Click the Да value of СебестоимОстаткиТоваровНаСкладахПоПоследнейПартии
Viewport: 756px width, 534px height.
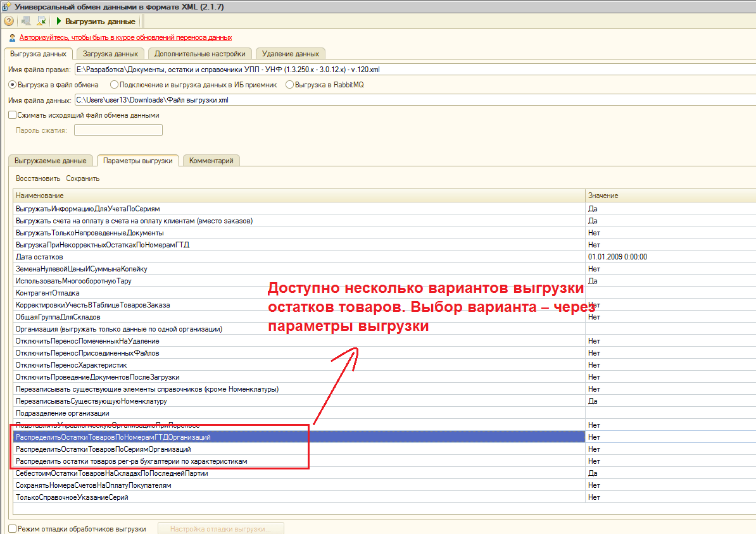(x=593, y=473)
